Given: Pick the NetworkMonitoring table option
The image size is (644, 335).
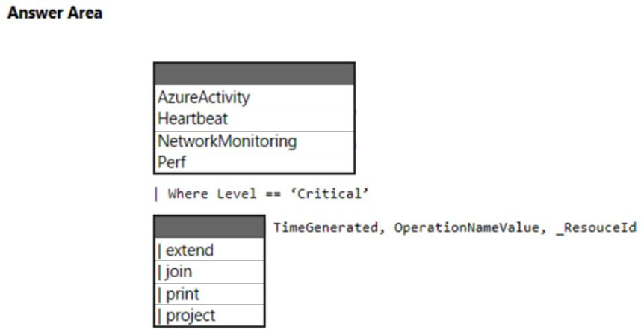Looking at the screenshot, I should (254, 141).
